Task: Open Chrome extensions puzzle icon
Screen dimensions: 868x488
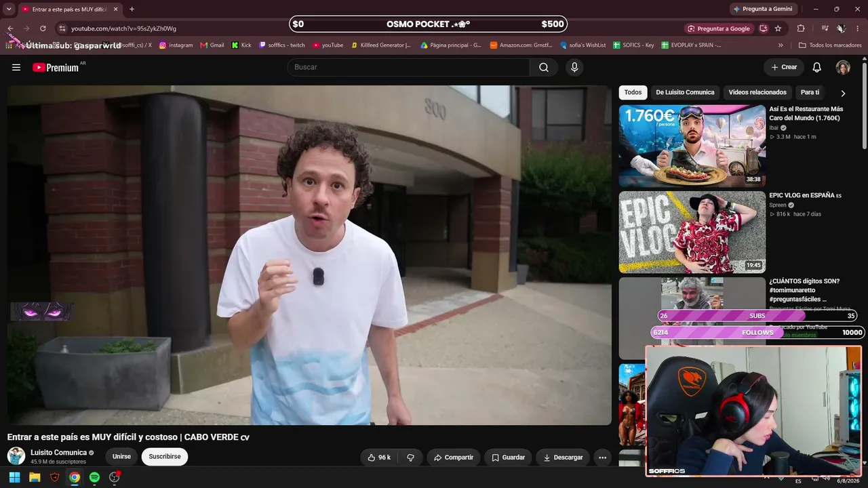Action: click(801, 28)
